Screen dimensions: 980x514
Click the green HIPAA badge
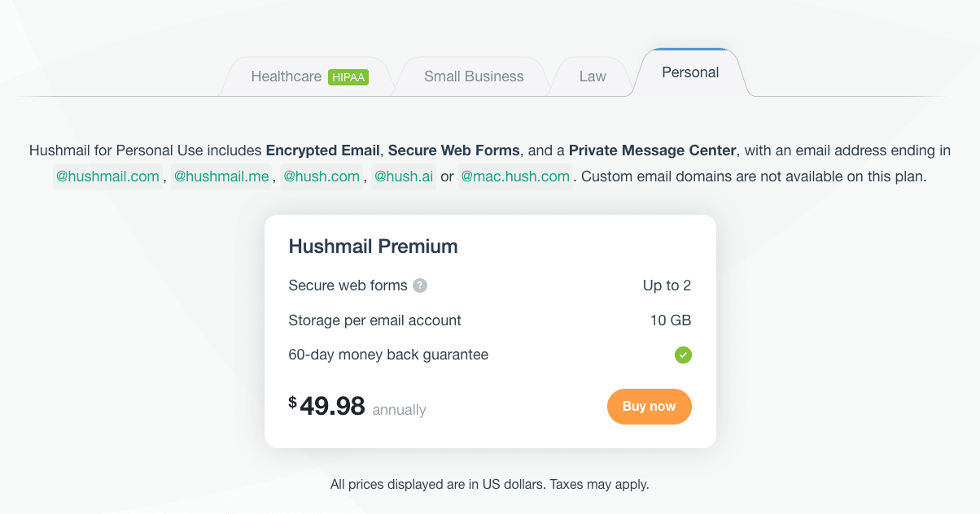(348, 76)
